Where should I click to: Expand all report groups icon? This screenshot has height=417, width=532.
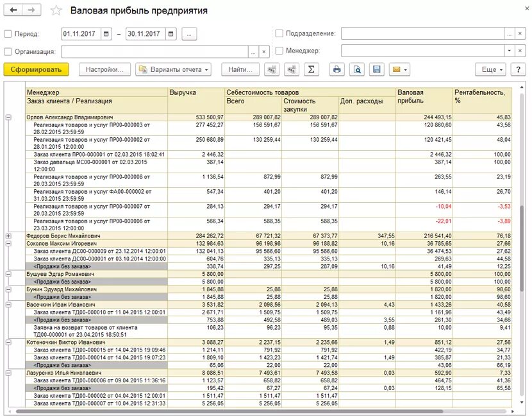292,69
